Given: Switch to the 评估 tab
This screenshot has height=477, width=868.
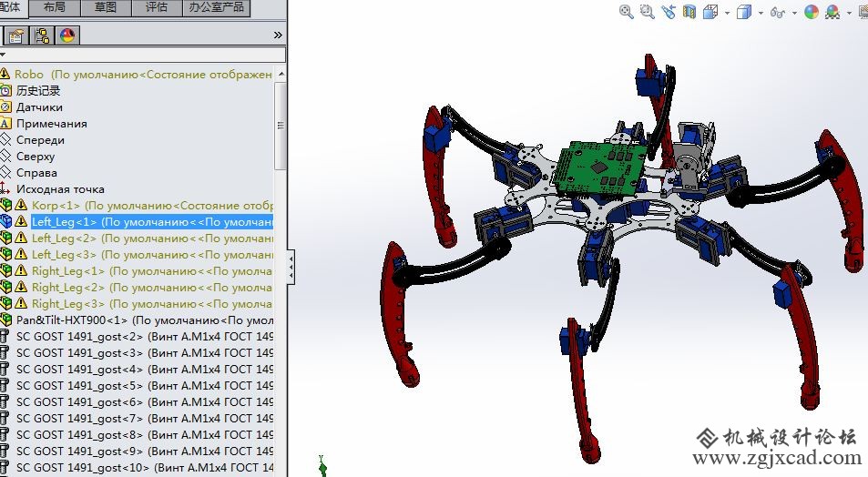Looking at the screenshot, I should 157,8.
